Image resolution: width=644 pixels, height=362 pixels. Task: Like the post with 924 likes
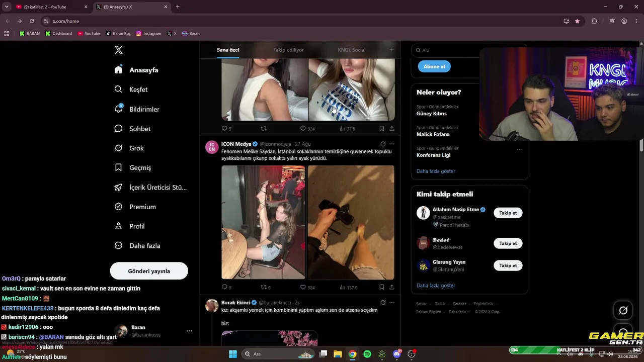tap(307, 128)
